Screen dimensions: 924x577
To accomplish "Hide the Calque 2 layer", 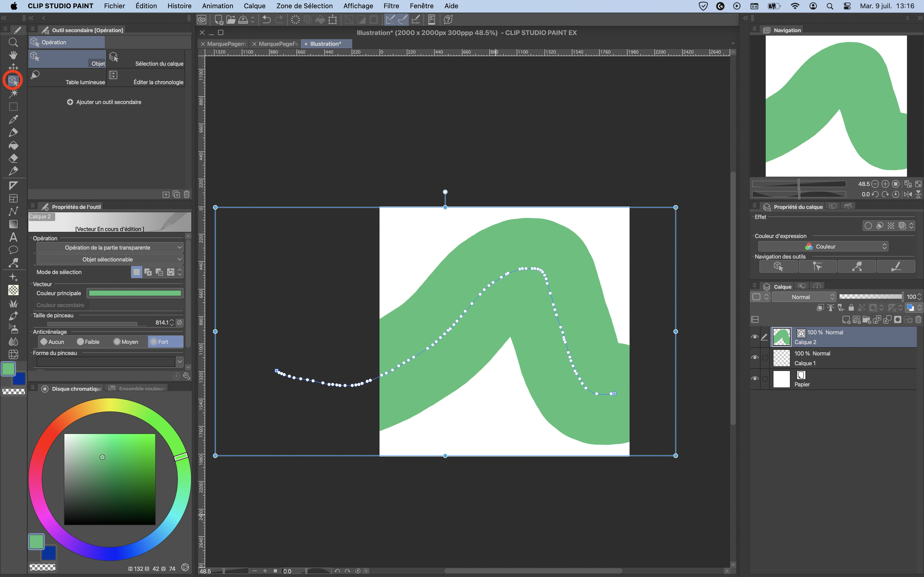I will [754, 337].
